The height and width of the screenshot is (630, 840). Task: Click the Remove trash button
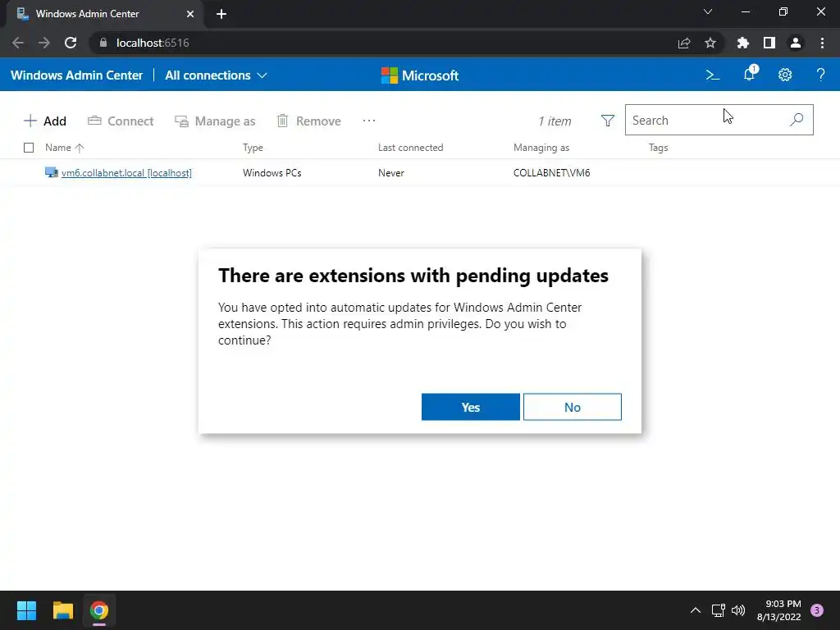click(309, 121)
